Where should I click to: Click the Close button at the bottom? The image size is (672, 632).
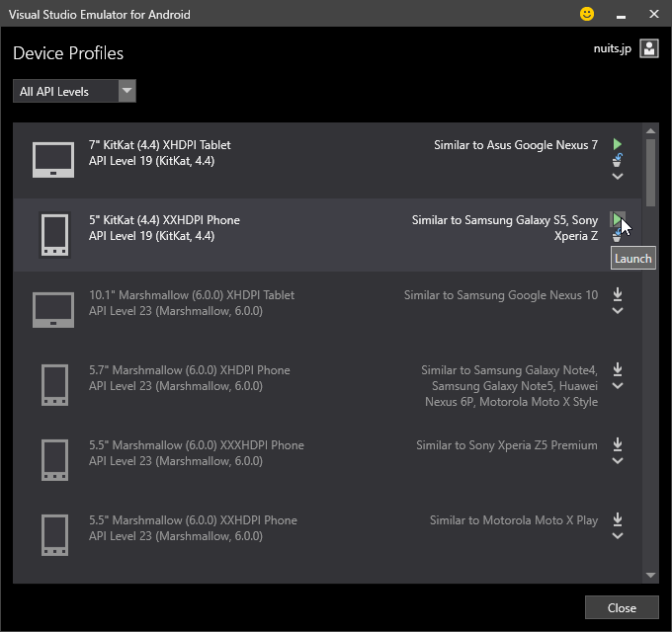pyautogui.click(x=622, y=607)
